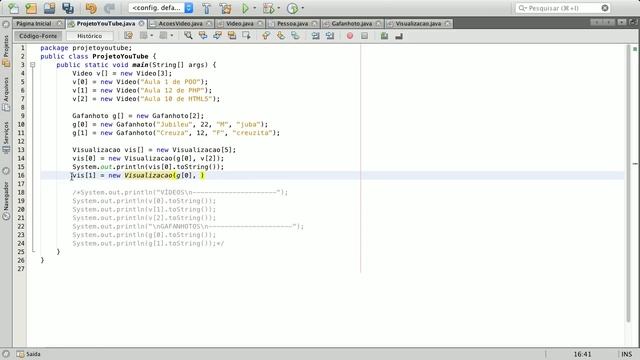Open the AcoesVideo.java tab
640x360 pixels.
tap(180, 24)
